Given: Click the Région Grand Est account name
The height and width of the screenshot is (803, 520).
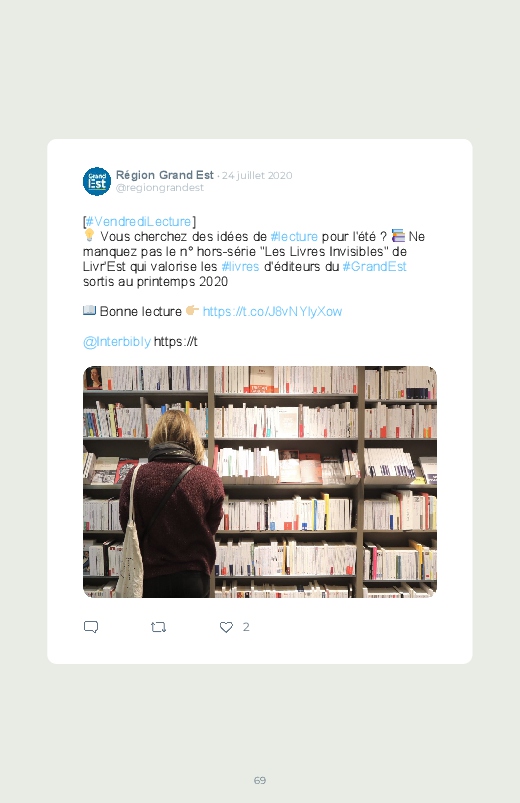Looking at the screenshot, I should (x=164, y=175).
